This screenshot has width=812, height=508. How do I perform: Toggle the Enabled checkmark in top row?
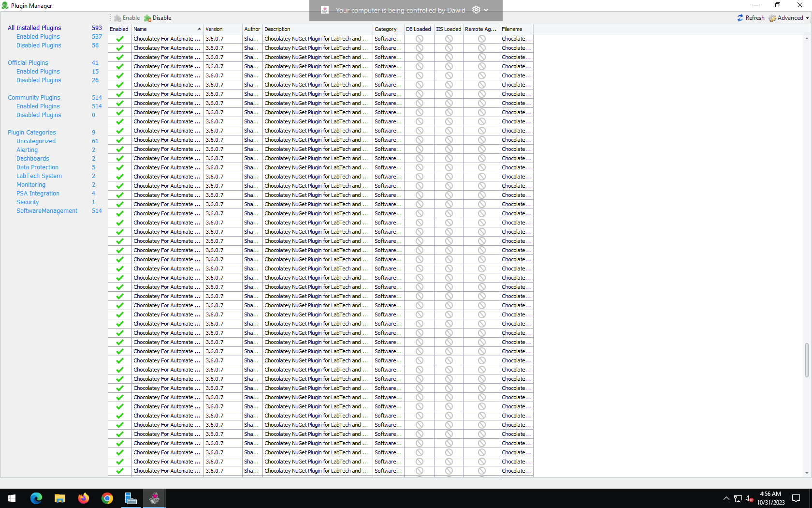[x=120, y=39]
